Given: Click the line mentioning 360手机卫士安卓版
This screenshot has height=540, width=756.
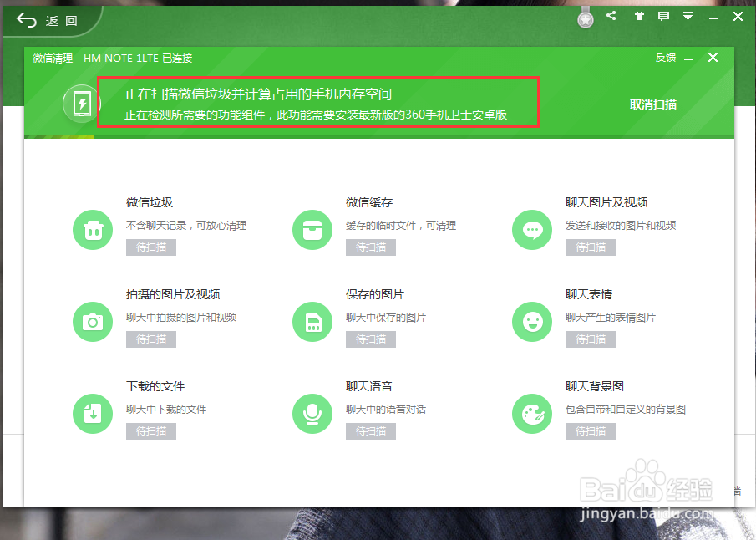Looking at the screenshot, I should click(316, 115).
